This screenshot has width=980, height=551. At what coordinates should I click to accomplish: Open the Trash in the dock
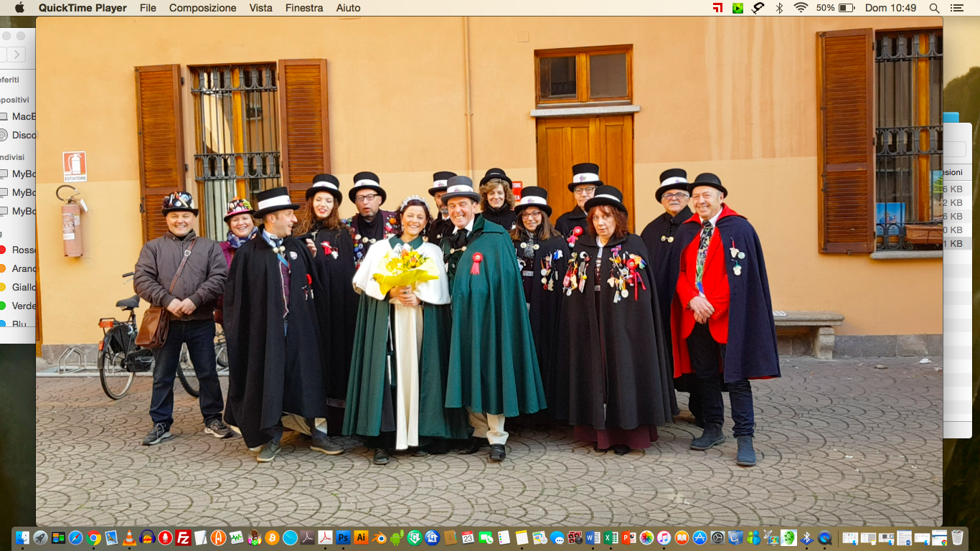point(957,537)
